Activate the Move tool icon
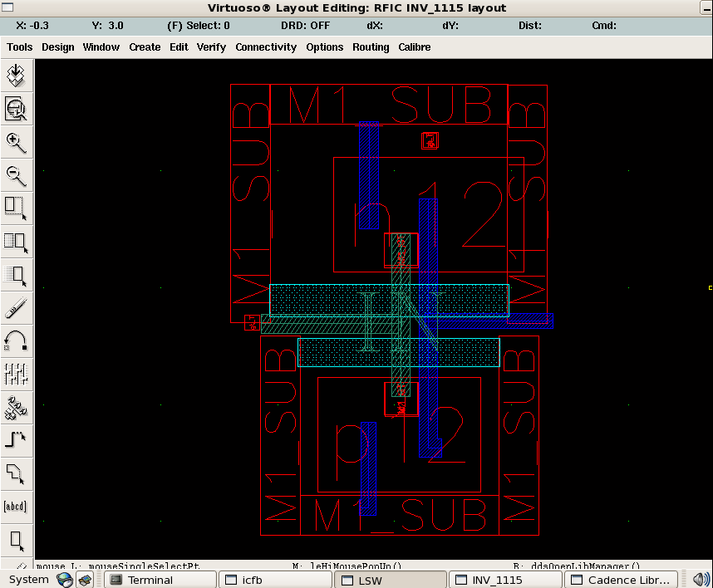The image size is (713, 588). [17, 276]
